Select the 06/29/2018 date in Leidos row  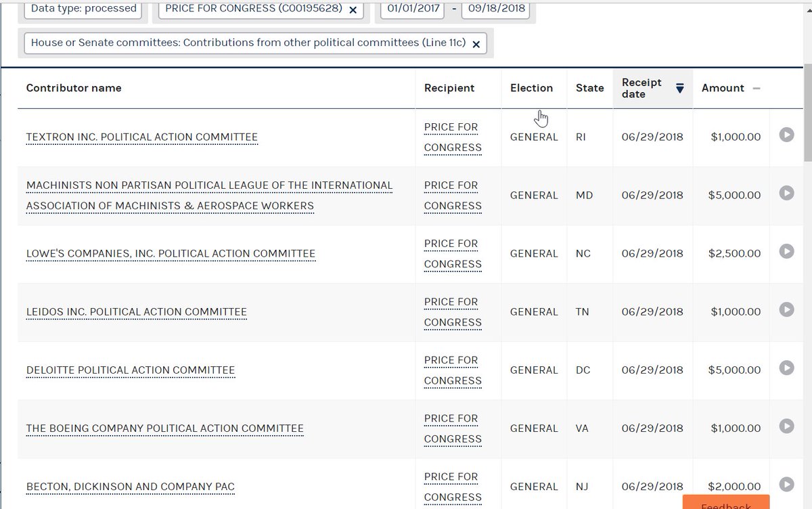click(652, 311)
